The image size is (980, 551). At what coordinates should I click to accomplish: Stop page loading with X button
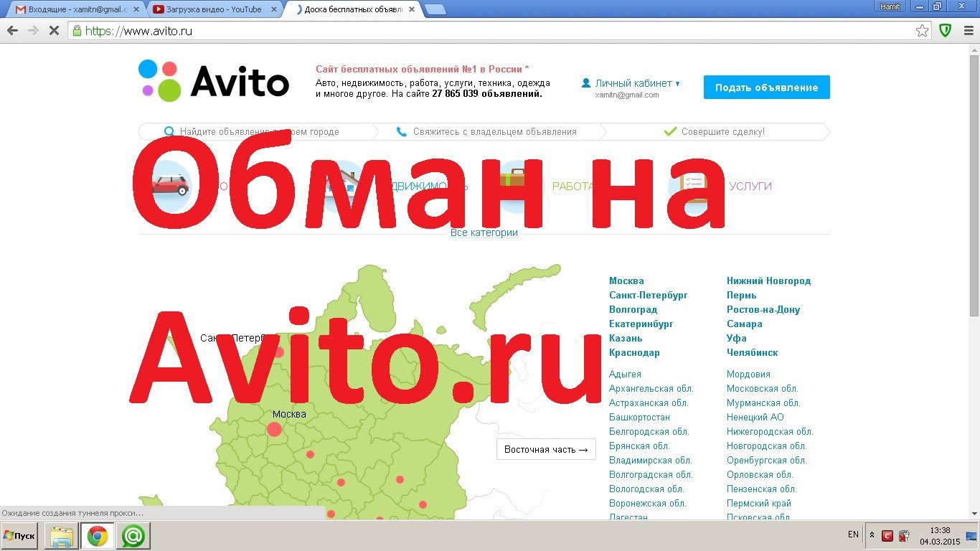pyautogui.click(x=55, y=31)
